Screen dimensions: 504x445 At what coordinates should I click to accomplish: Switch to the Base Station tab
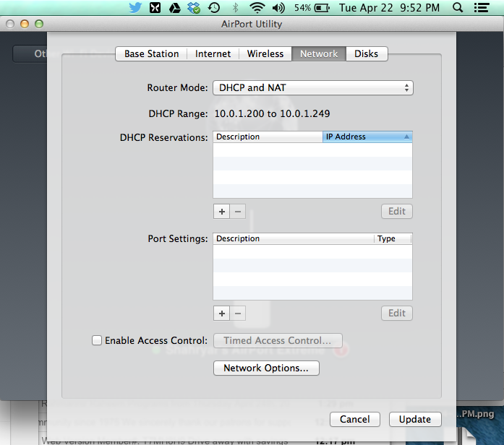[x=151, y=53]
